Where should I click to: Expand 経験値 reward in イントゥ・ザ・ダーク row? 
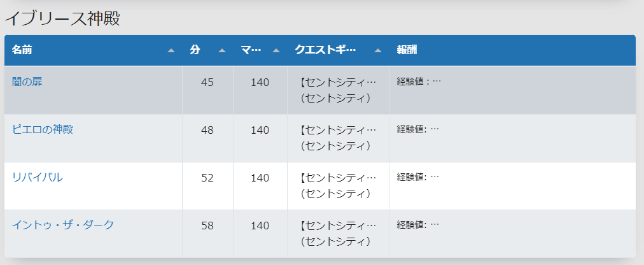(x=417, y=224)
